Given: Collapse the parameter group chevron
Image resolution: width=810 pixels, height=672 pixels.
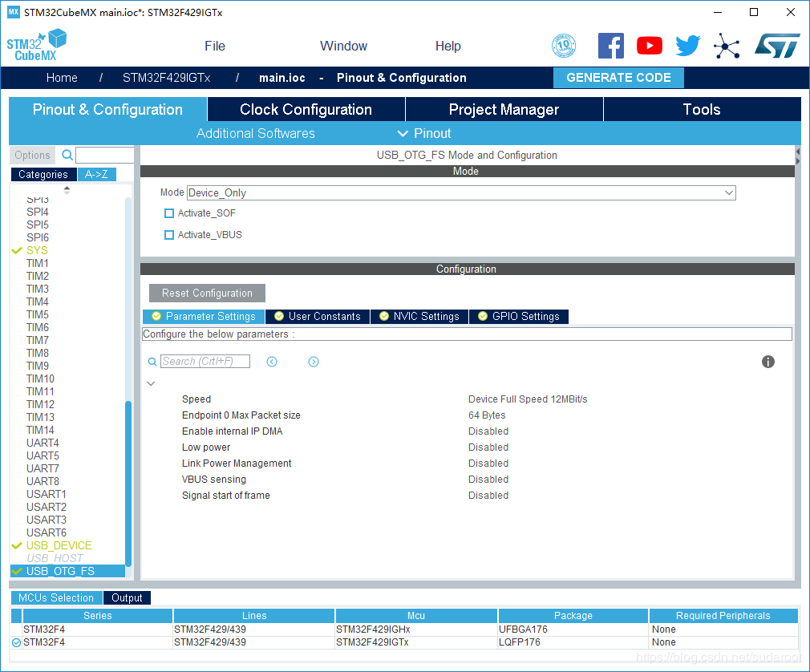Looking at the screenshot, I should click(x=151, y=383).
